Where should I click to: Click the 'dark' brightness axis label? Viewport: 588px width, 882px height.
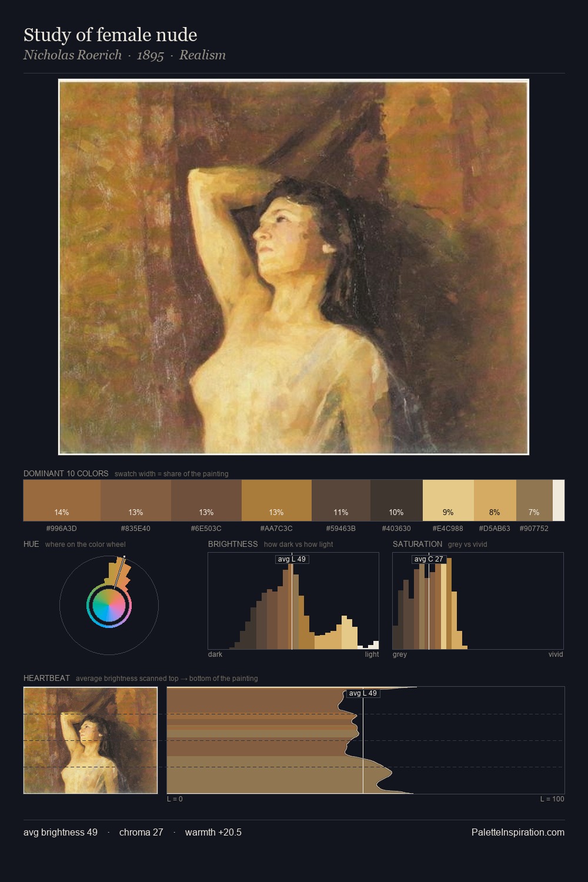click(x=215, y=654)
